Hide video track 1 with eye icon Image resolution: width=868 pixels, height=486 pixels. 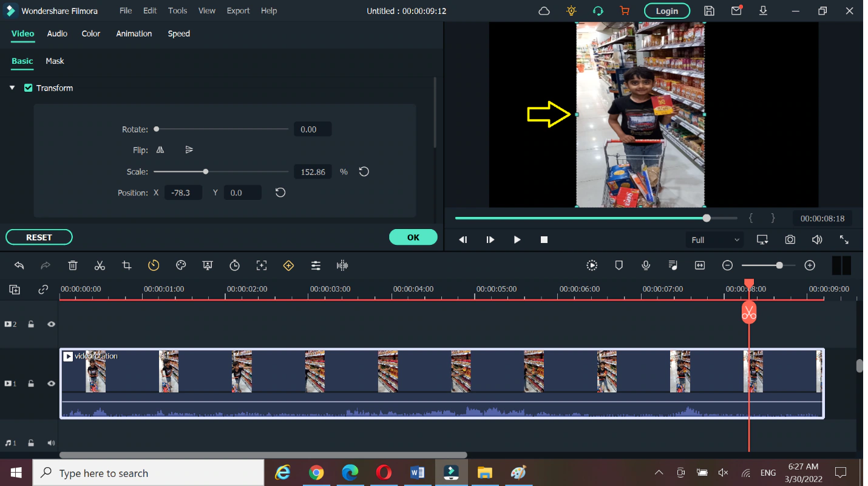point(51,384)
